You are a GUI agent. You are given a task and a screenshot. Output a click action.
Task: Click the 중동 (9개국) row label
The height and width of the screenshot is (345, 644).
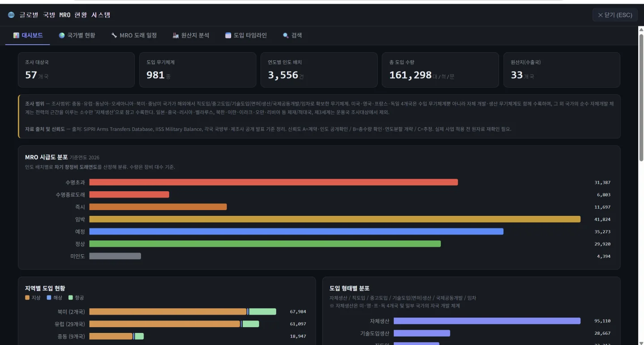click(x=71, y=336)
